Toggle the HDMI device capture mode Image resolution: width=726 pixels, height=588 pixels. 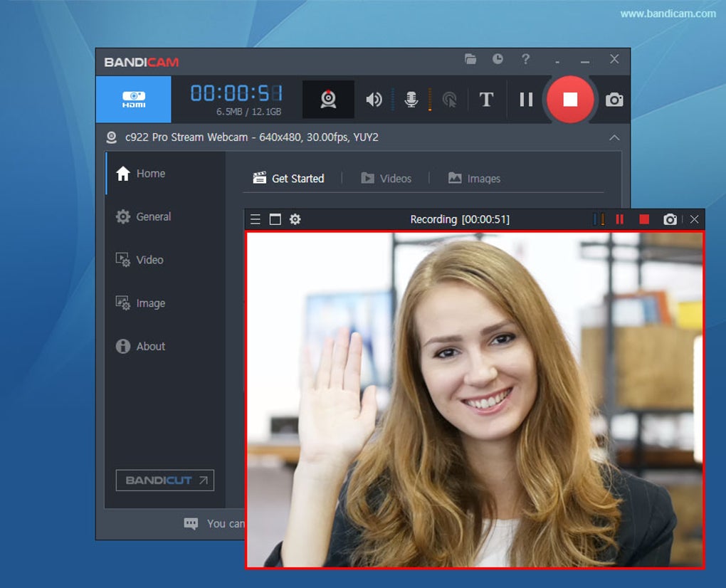[x=132, y=99]
